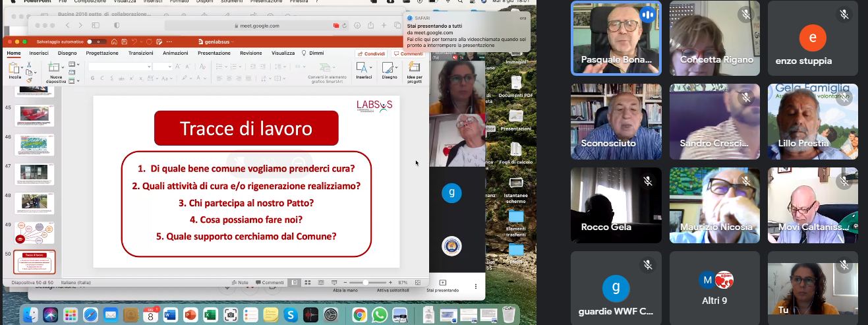Image resolution: width=868 pixels, height=325 pixels.
Task: Open the Visualizza ribbon tab
Action: coord(283,53)
